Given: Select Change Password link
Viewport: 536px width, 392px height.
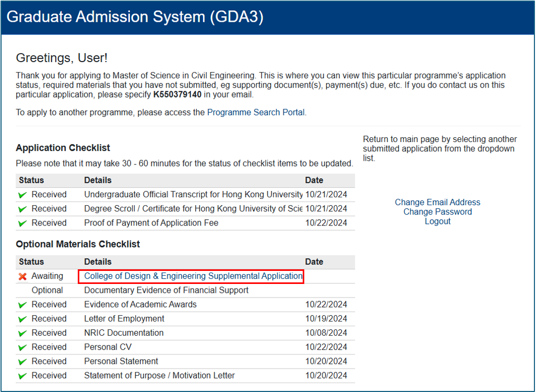Looking at the screenshot, I should click(x=437, y=212).
